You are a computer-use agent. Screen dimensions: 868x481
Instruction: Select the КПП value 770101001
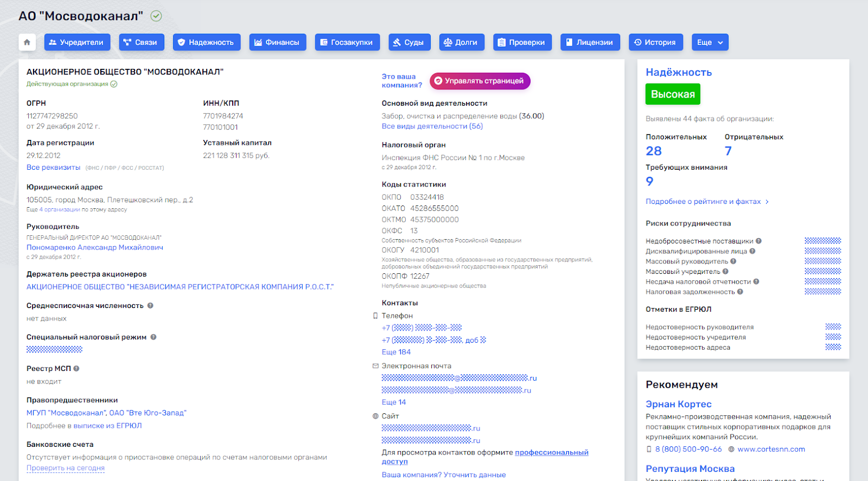tap(220, 127)
